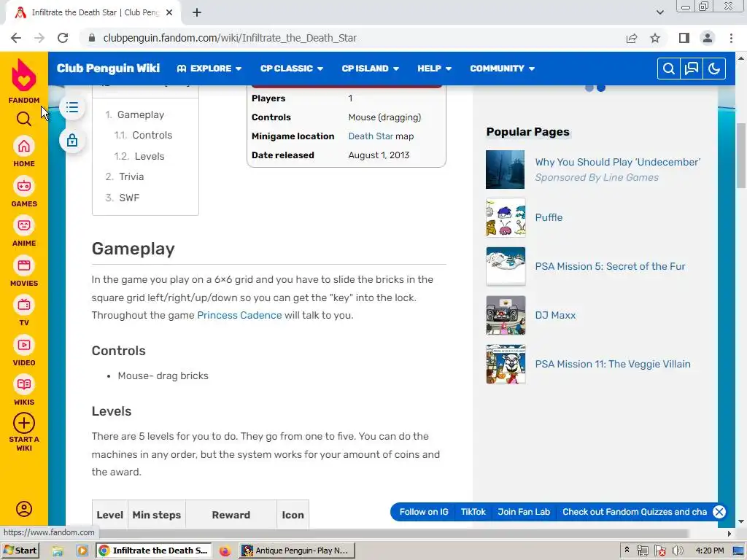Viewport: 747px width, 560px height.
Task: Click the volume speaker tray icon
Action: pyautogui.click(x=676, y=551)
